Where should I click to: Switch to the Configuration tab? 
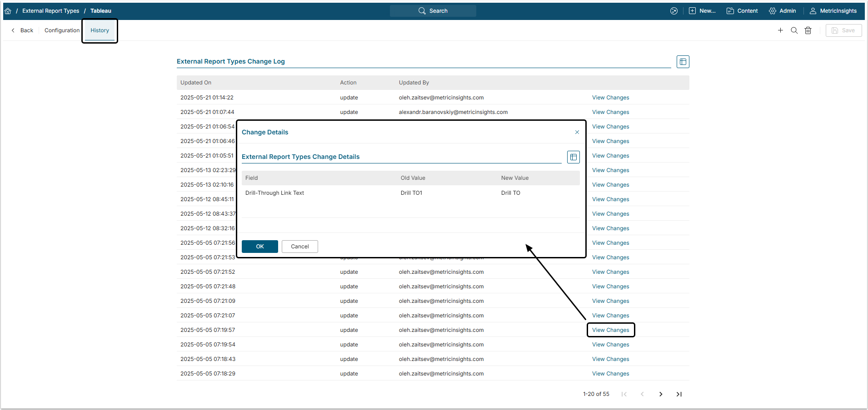click(x=62, y=30)
